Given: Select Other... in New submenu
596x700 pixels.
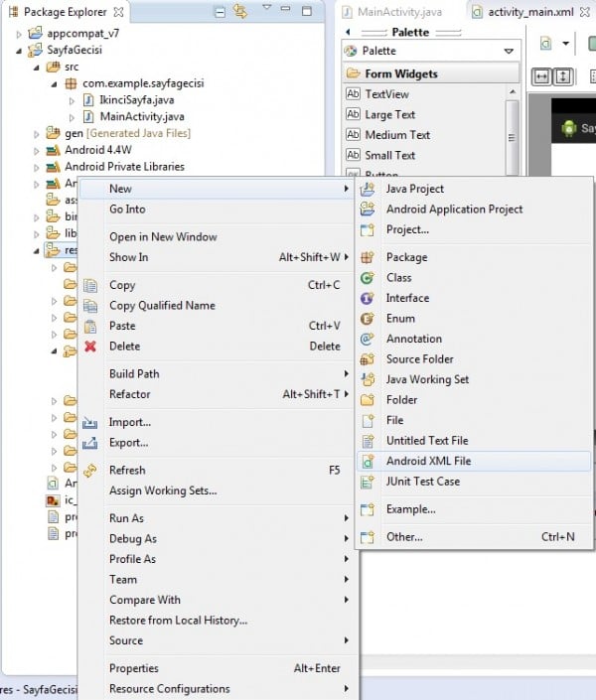Looking at the screenshot, I should [x=474, y=537].
